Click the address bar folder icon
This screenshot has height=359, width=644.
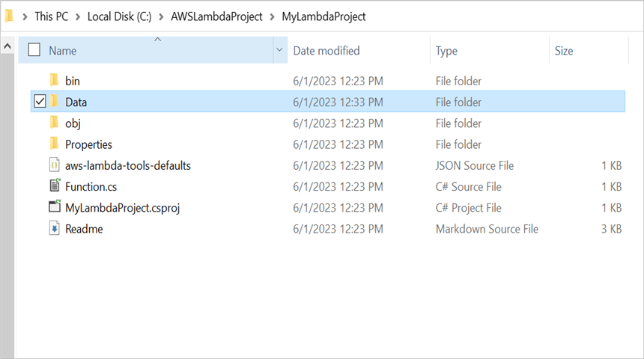[9, 16]
